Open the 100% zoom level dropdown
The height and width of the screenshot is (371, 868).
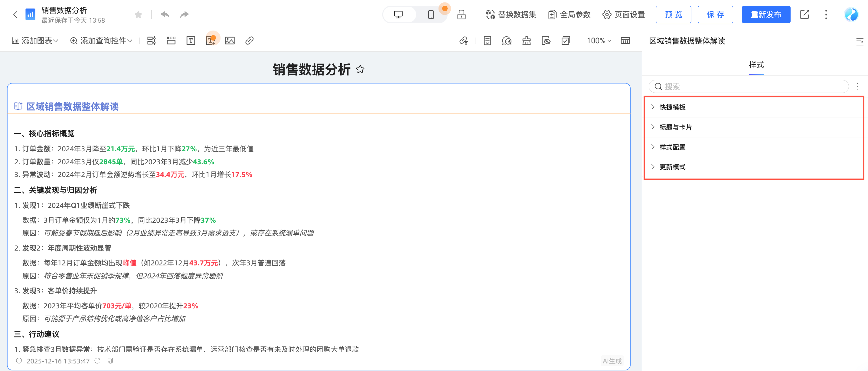(599, 41)
